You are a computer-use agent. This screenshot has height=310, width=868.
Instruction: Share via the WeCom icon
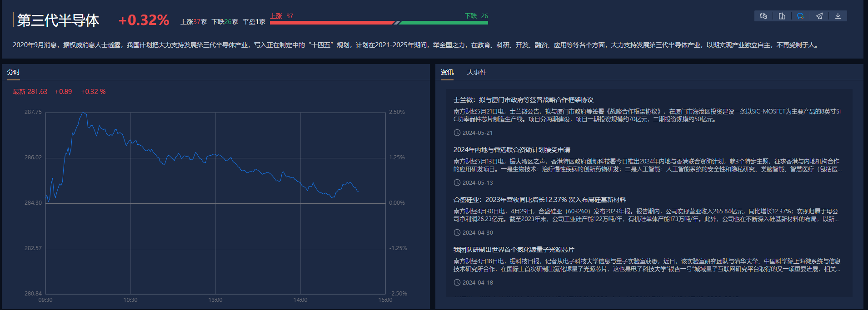pyautogui.click(x=801, y=16)
